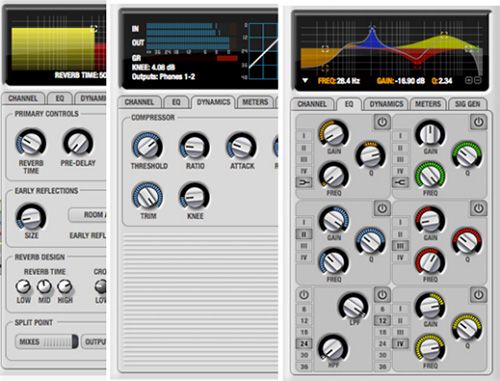This screenshot has width=500, height=381.
Task: Select HPF slope 24 option
Action: 304,343
